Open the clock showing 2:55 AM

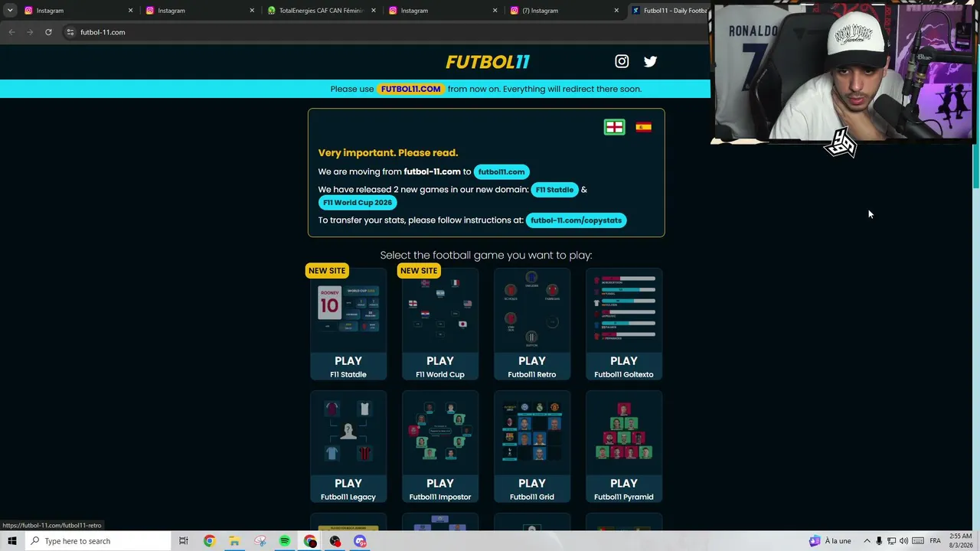pyautogui.click(x=960, y=541)
